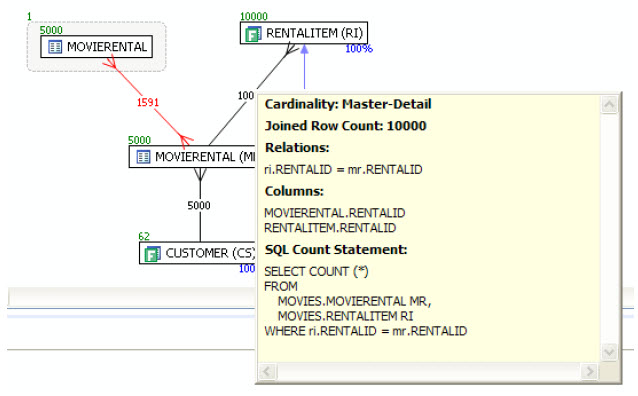Screen dimensions: 638x396
Task: Click the blue 100% filter percentage
Action: 359,49
